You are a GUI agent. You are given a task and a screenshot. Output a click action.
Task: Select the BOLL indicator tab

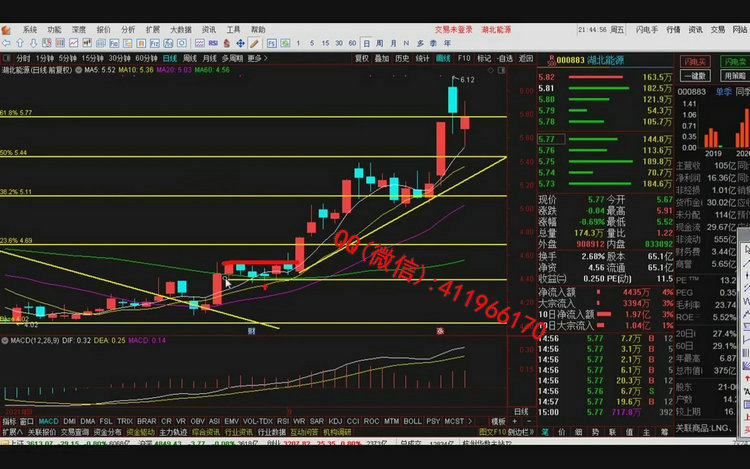(x=412, y=421)
